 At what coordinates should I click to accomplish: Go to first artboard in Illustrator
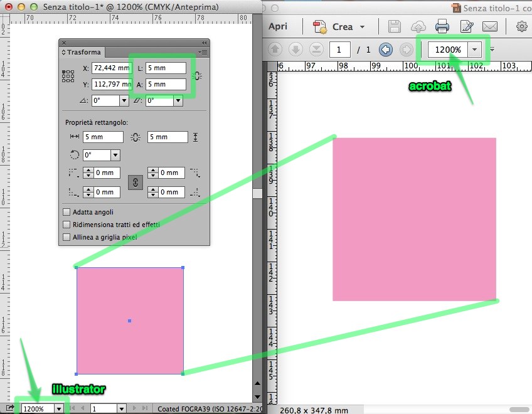click(x=72, y=408)
